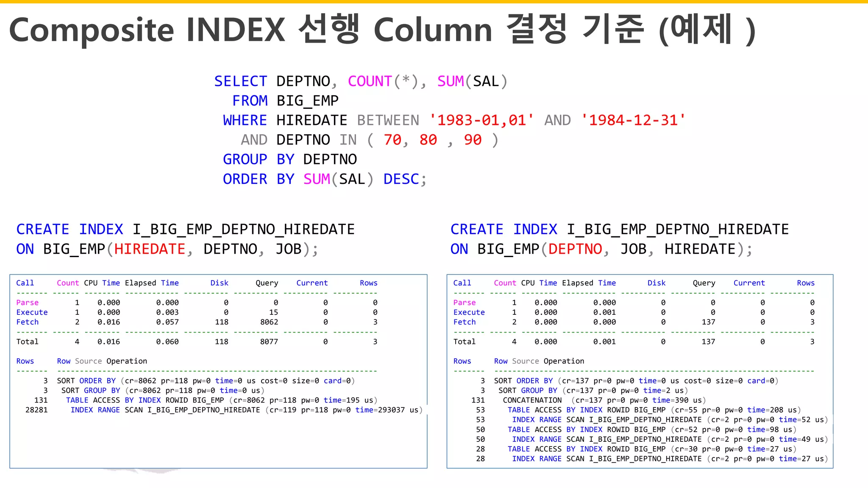Click right 'SORT GROUP BY (cr=137 ...)' line
This screenshot has height=488, width=868.
(593, 391)
